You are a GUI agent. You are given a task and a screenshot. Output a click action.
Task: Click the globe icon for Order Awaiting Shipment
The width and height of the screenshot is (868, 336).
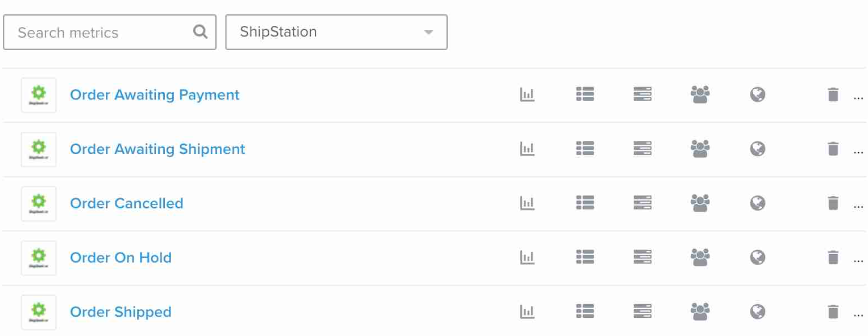758,148
